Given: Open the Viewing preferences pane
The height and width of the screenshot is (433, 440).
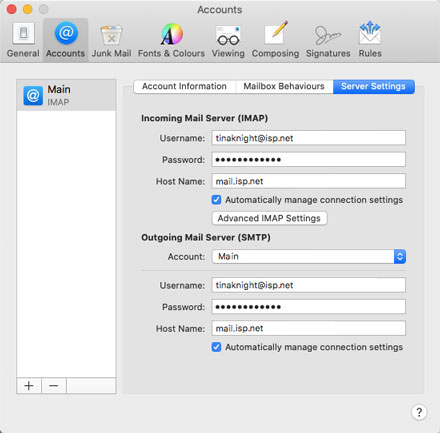Looking at the screenshot, I should tap(228, 40).
